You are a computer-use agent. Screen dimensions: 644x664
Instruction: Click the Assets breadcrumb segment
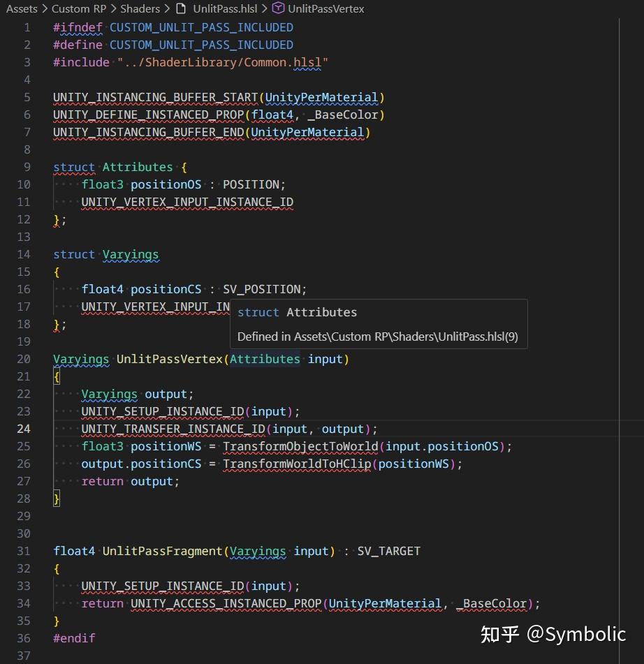(22, 8)
